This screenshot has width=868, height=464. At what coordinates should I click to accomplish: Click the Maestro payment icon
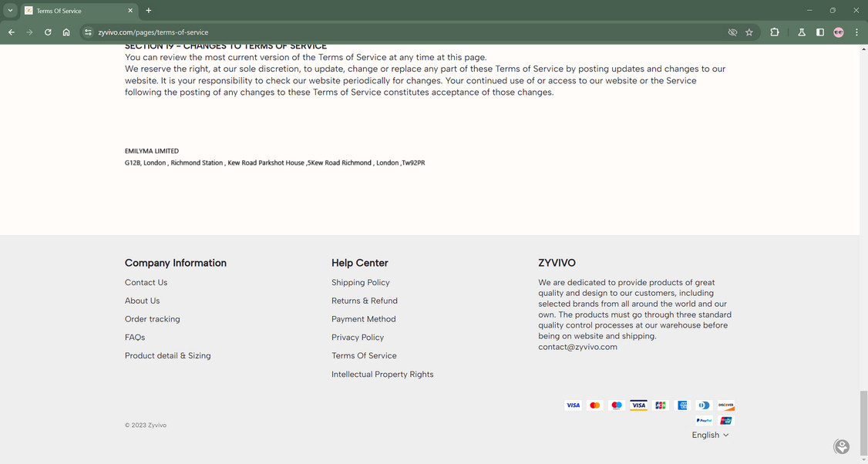[617, 405]
